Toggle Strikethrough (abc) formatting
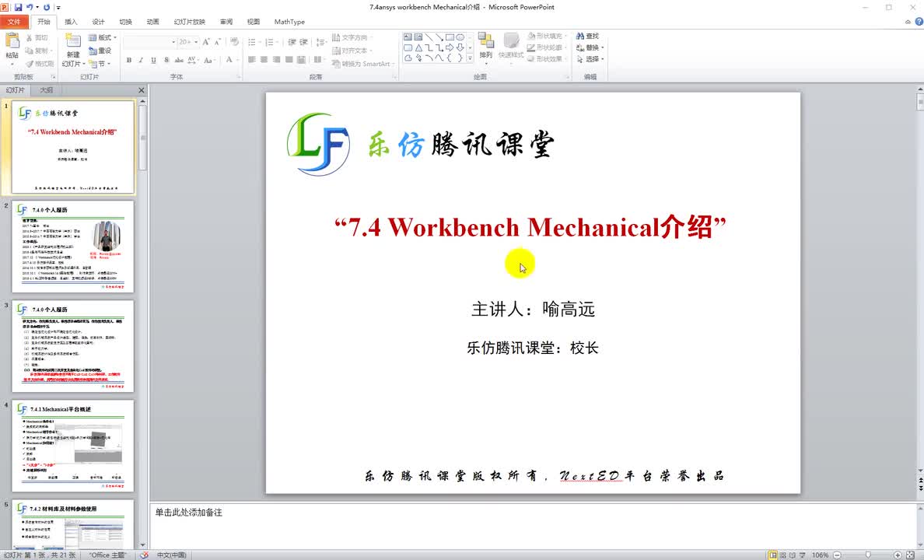 pyautogui.click(x=179, y=60)
